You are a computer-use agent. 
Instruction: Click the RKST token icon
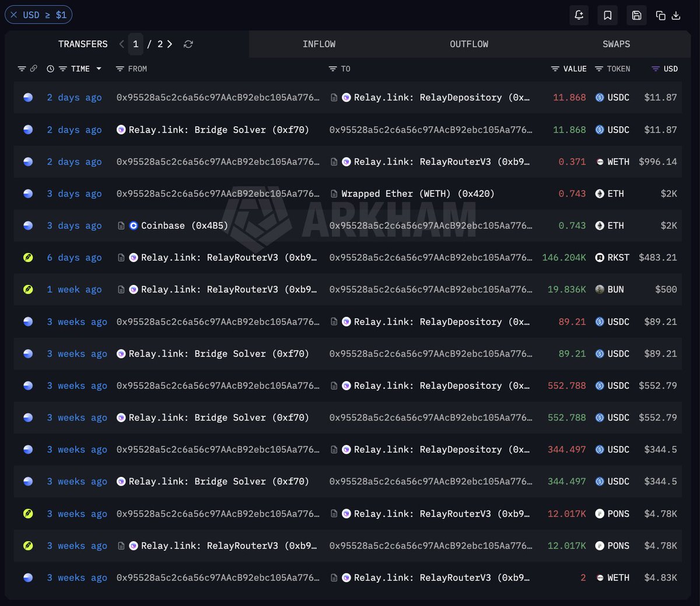pos(600,257)
